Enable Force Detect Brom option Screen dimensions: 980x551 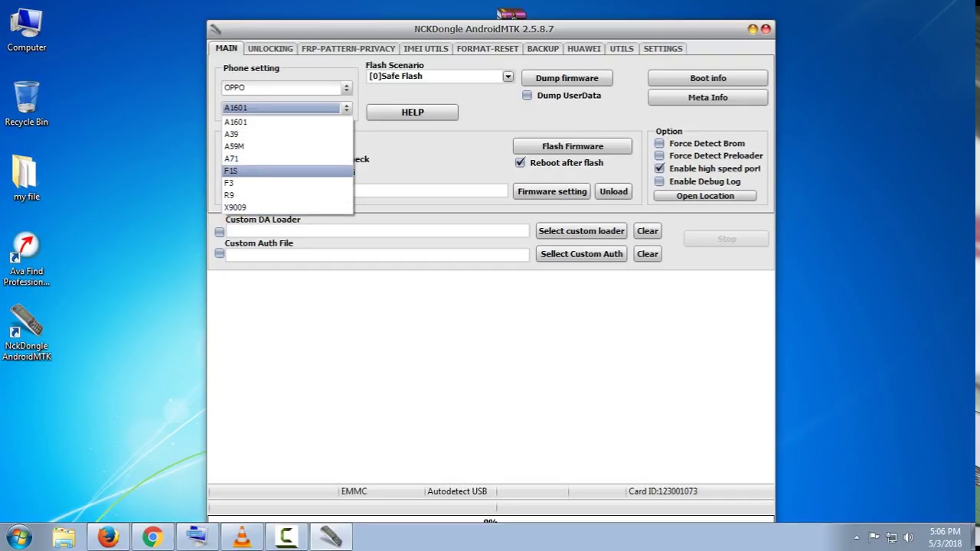click(659, 143)
